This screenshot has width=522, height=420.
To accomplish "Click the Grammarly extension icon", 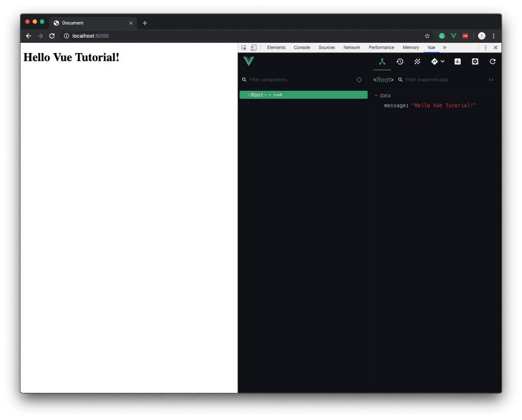I will (442, 36).
